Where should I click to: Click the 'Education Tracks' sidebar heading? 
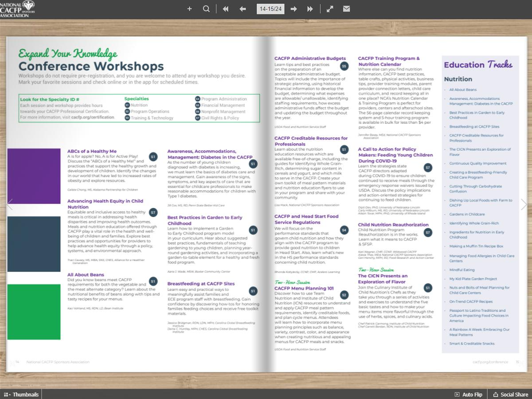tap(478, 65)
